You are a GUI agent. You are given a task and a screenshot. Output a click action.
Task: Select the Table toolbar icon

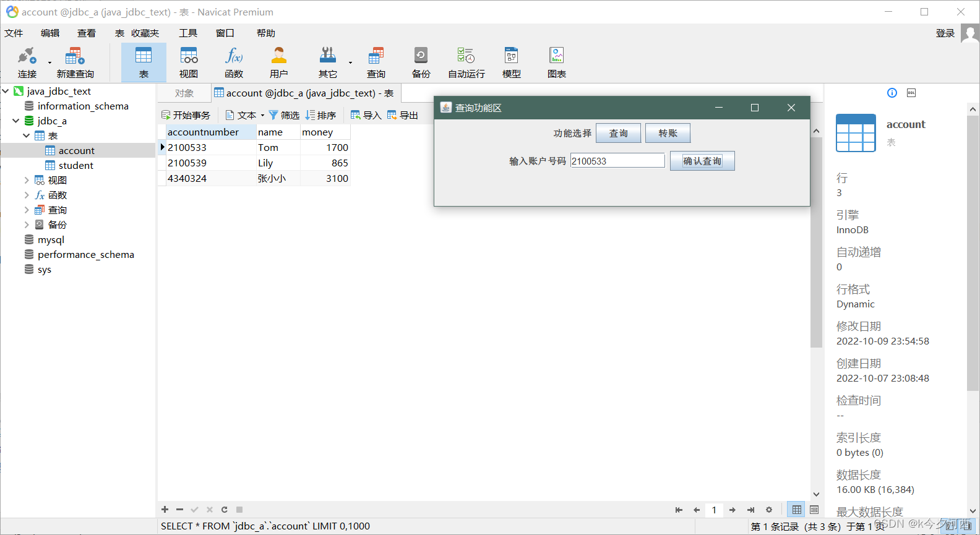[144, 62]
